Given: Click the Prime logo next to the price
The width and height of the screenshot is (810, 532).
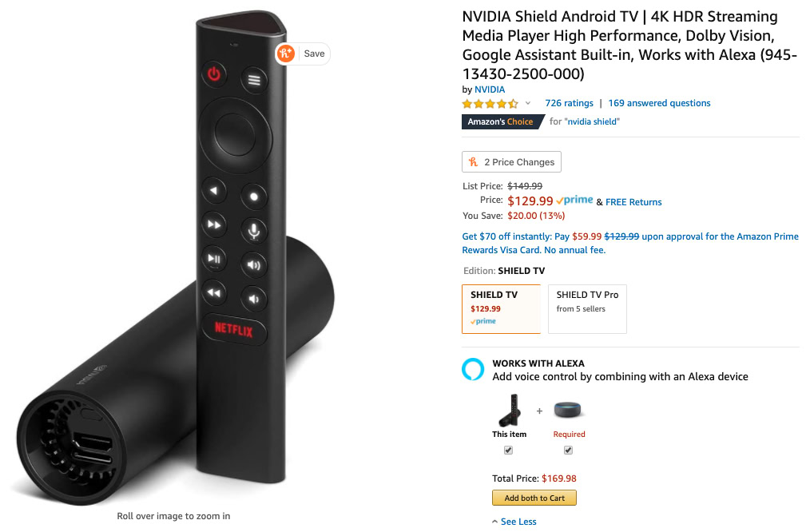Looking at the screenshot, I should [x=574, y=200].
